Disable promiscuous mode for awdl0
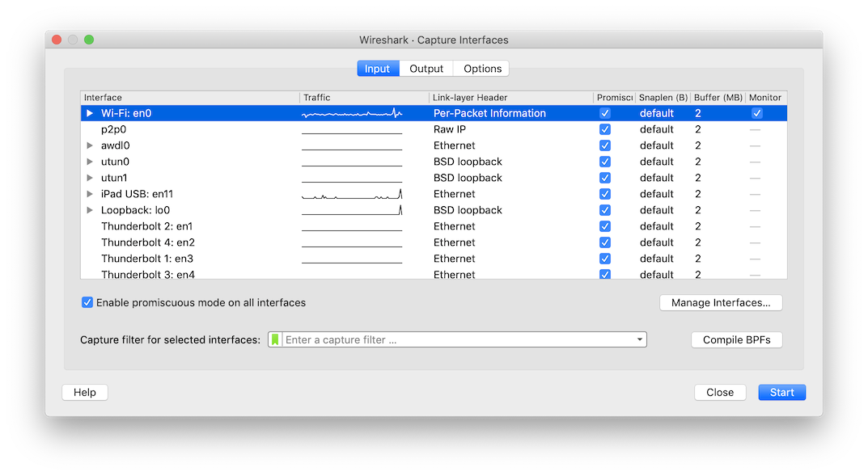Image resolution: width=868 pixels, height=476 pixels. [604, 145]
